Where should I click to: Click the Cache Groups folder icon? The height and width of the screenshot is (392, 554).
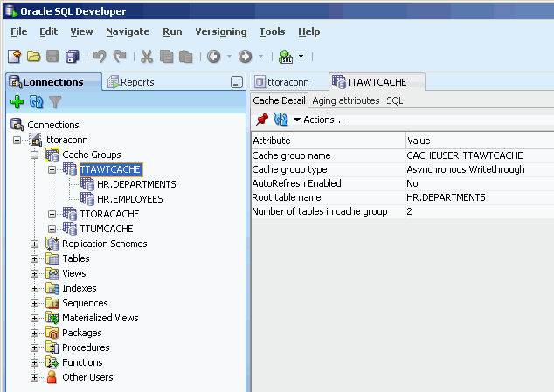(x=52, y=155)
